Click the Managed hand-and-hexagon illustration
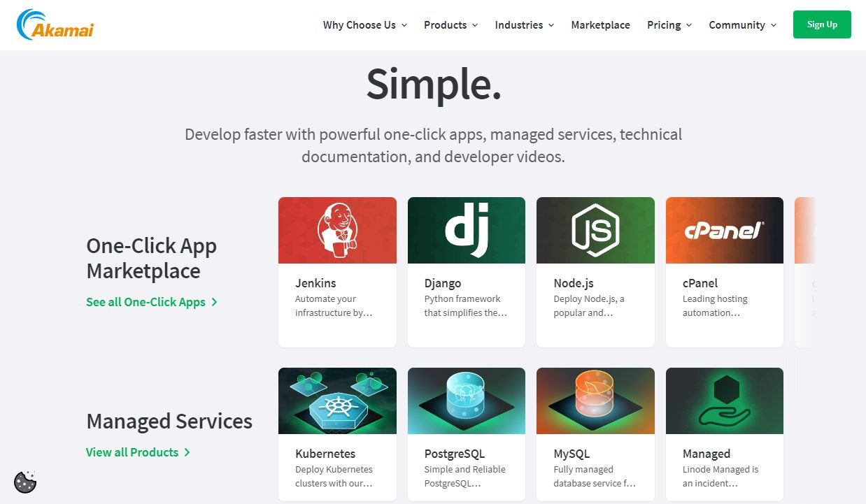This screenshot has height=504, width=866. tap(724, 401)
